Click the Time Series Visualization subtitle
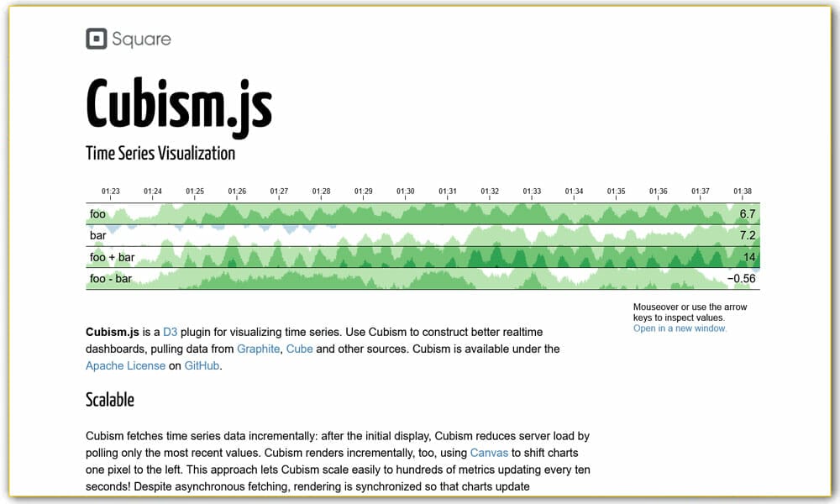 [160, 154]
